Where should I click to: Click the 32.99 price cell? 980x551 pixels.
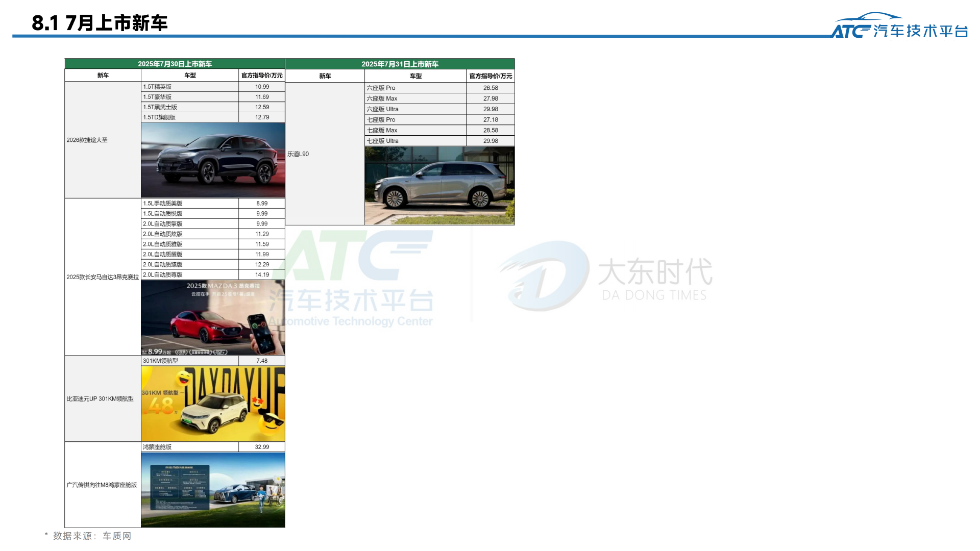pyautogui.click(x=262, y=447)
